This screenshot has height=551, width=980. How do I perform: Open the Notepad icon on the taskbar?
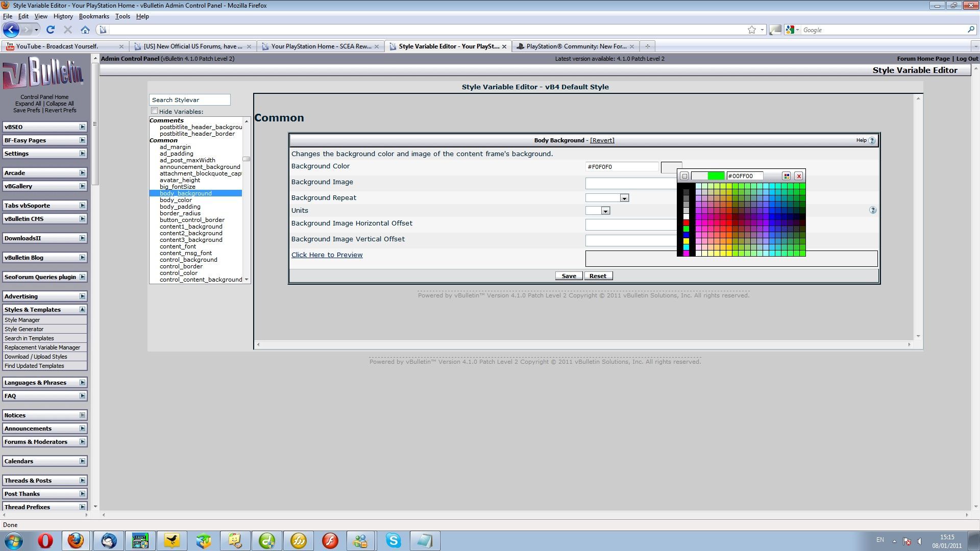pyautogui.click(x=425, y=540)
